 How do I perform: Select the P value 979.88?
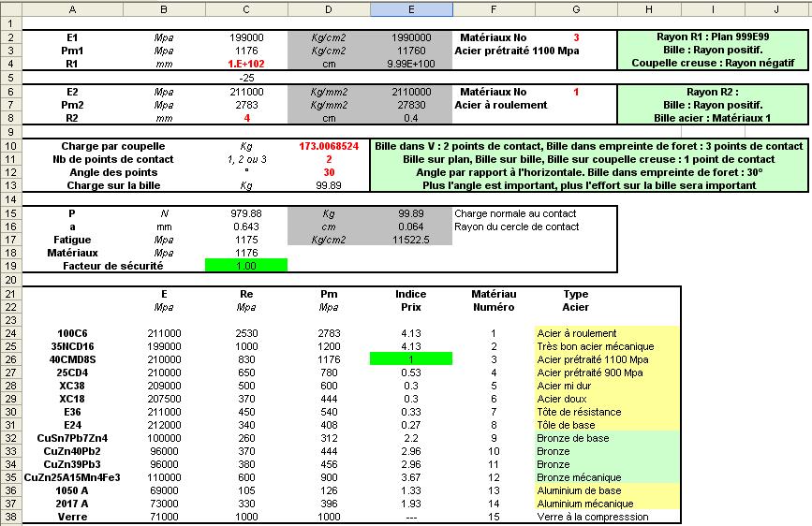(246, 213)
